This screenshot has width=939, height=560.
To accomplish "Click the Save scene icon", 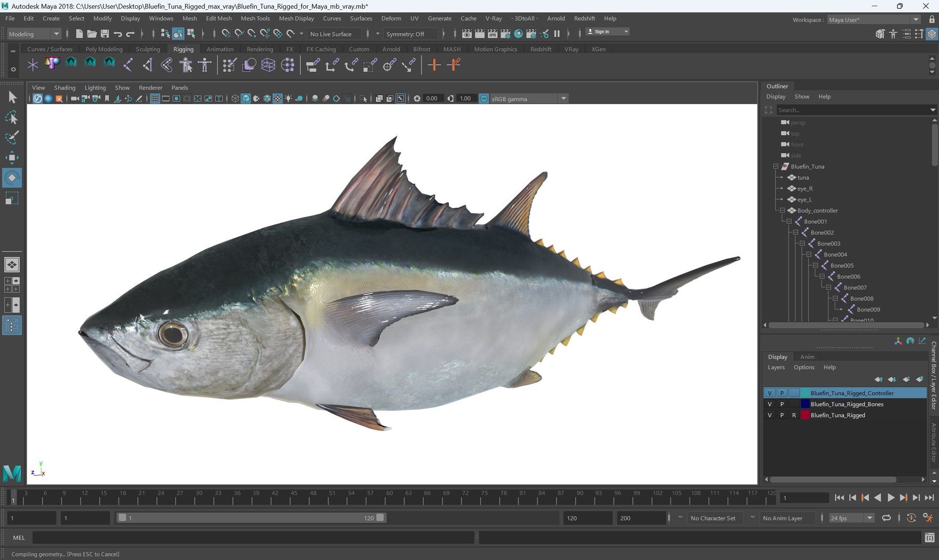I will tap(105, 34).
